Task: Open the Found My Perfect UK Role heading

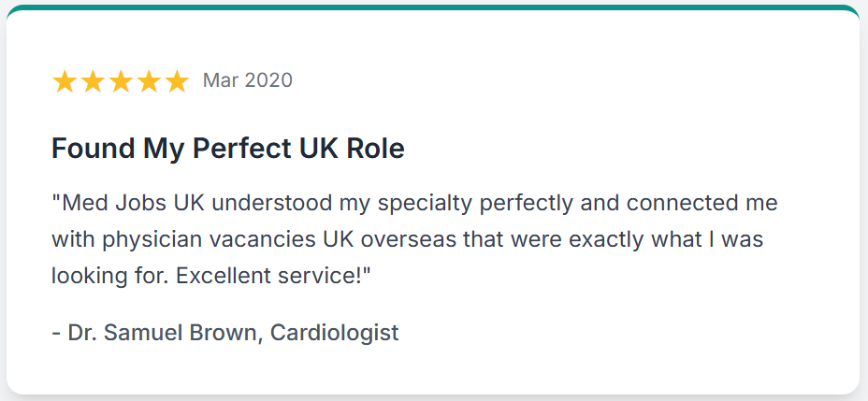Action: [228, 149]
